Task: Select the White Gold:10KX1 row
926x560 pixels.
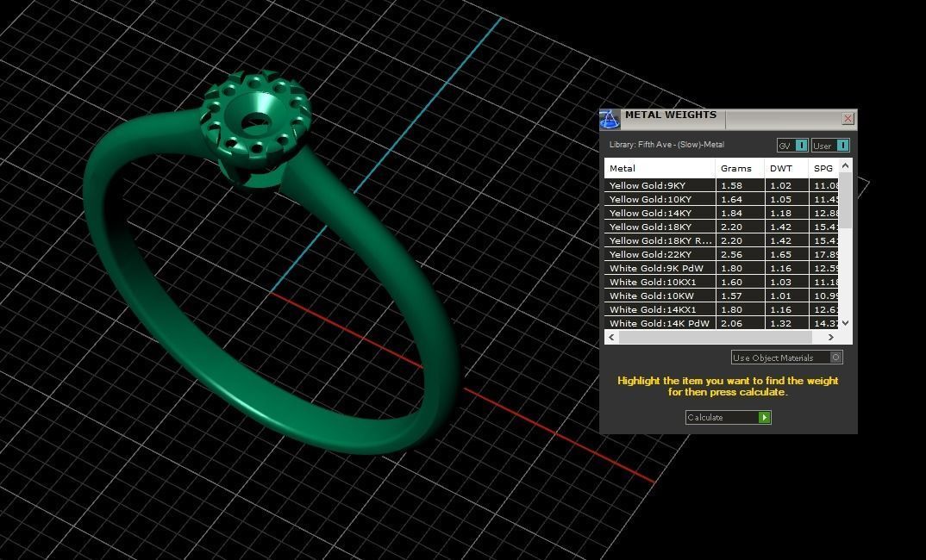Action: click(721, 282)
